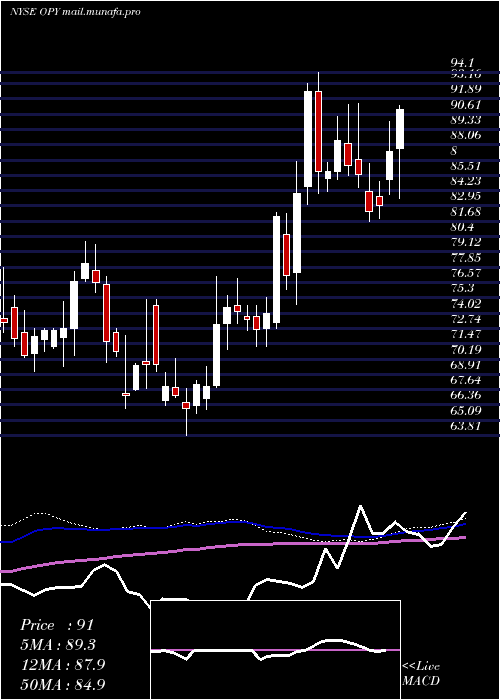The height and width of the screenshot is (700, 500).
Task: Click the 80.4 price level label
Action: [x=462, y=227]
